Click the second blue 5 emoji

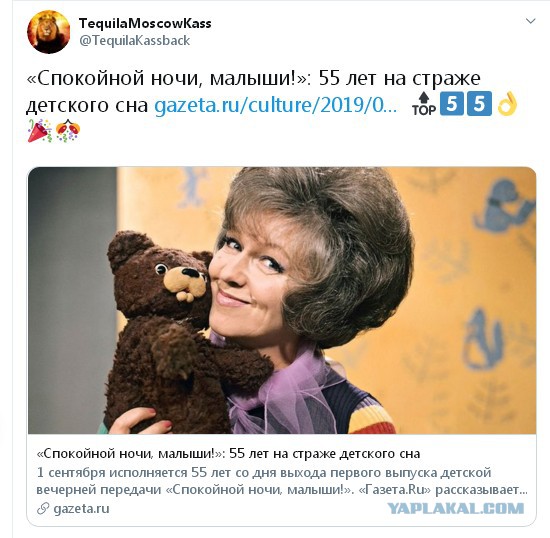479,104
